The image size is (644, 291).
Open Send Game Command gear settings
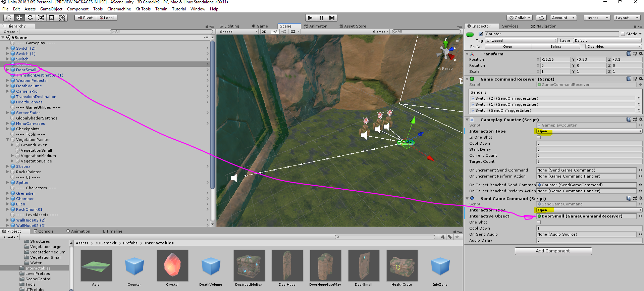point(641,198)
